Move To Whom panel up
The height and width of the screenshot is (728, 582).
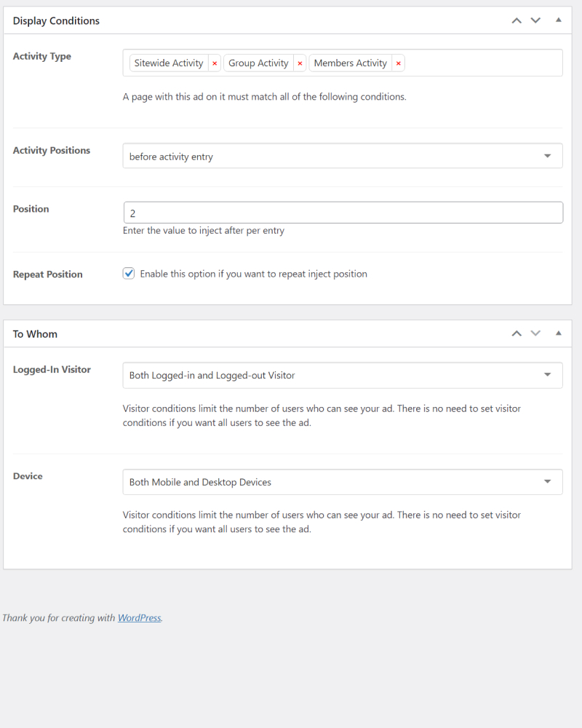(517, 333)
